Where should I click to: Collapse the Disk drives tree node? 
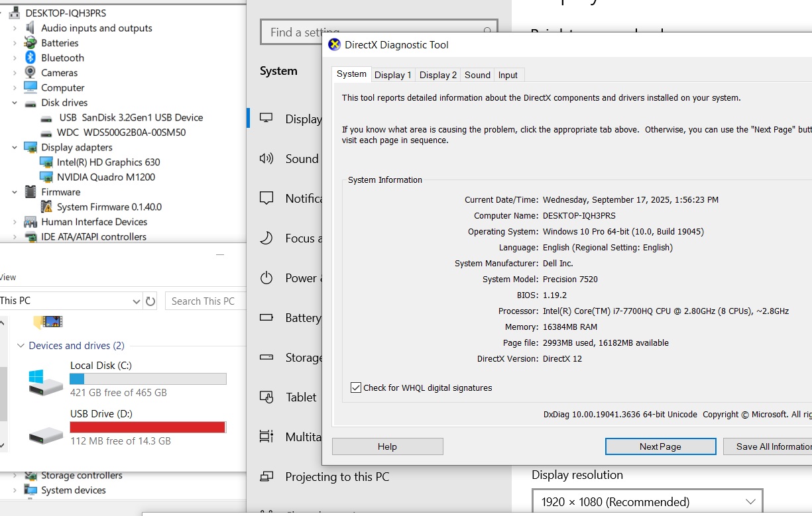pos(15,103)
